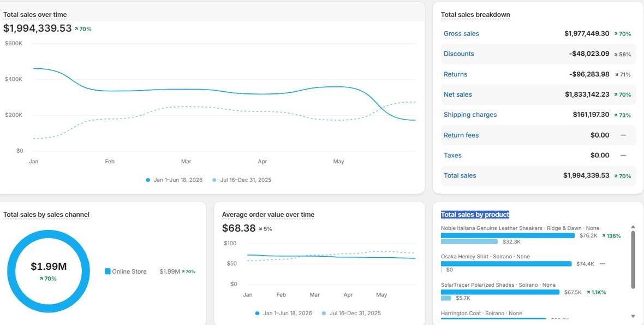Open the Net sales link
644x325 pixels.
[457, 94]
